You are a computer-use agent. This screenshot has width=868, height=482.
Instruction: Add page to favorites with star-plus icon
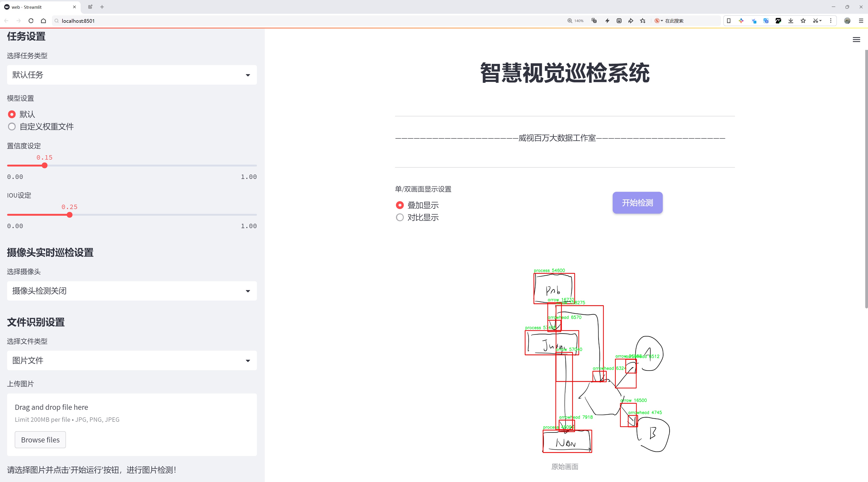pos(643,20)
